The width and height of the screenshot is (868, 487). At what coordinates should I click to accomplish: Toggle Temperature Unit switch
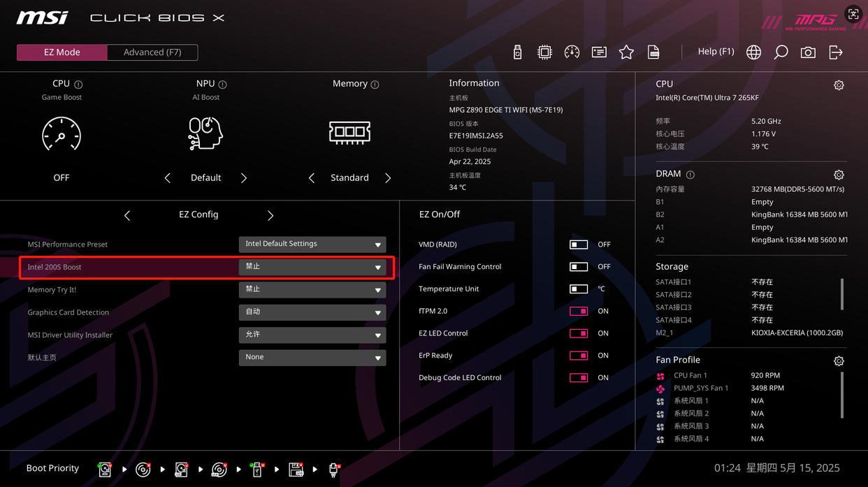pyautogui.click(x=579, y=289)
